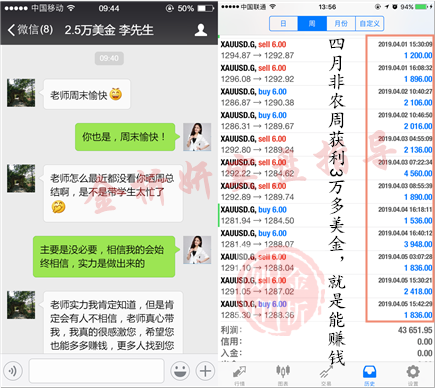Open trade row 1292.22 → 1284.62

[326, 168]
